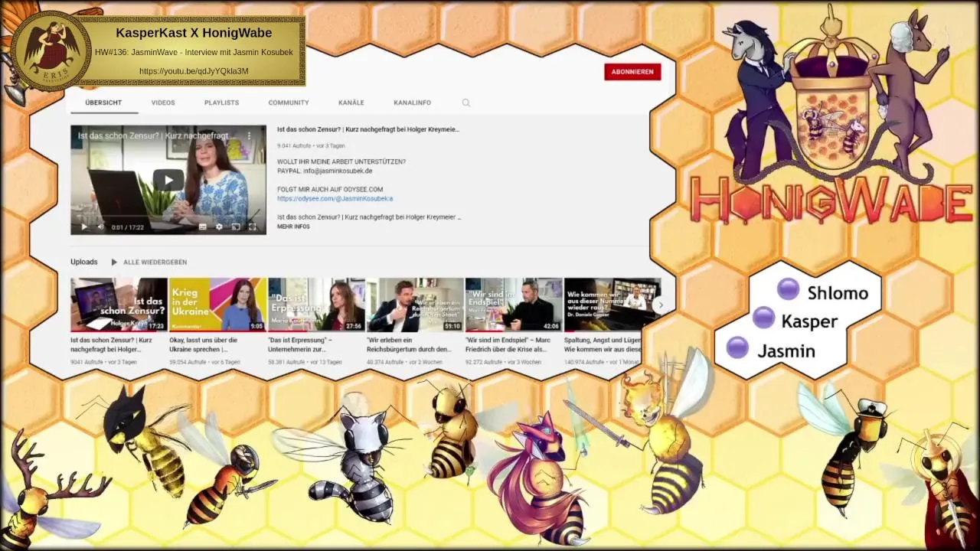Click the play-all triangle icon beside Uploads
Screen dimensions: 980x551
[114, 262]
